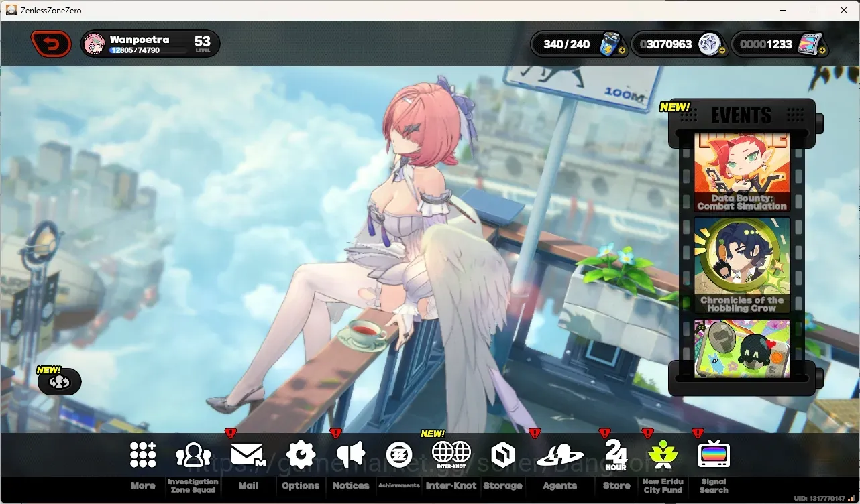860x504 pixels.
Task: Click the New Eridu City Fund label
Action: [663, 486]
